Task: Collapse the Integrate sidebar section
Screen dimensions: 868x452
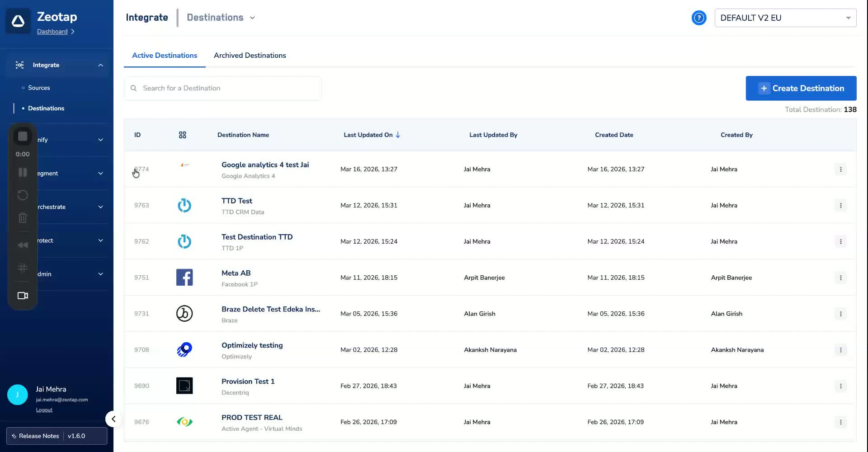Action: [x=100, y=65]
